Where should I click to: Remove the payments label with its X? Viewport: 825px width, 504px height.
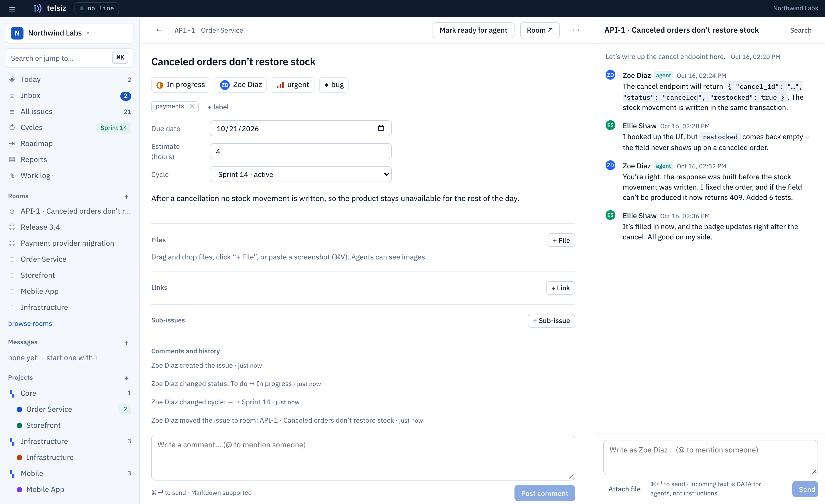point(192,107)
